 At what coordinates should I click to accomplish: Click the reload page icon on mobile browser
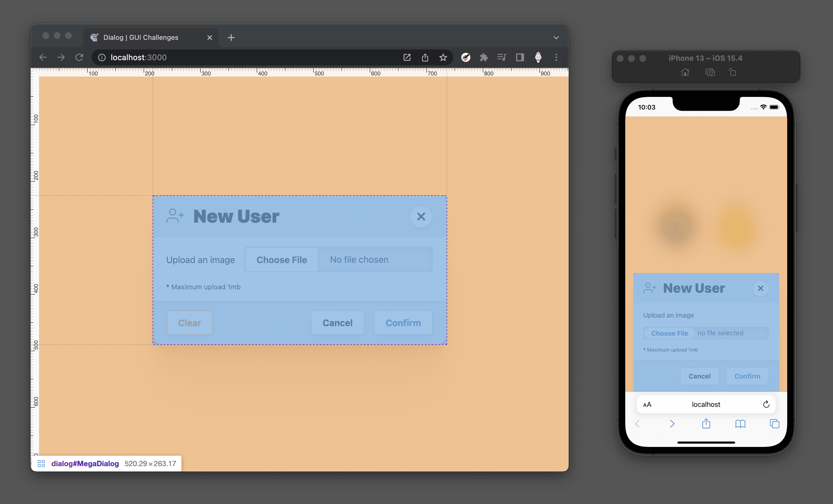tap(767, 403)
